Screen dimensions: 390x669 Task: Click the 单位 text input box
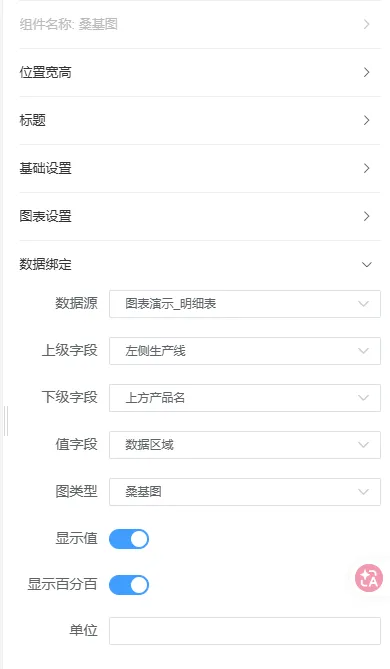(x=245, y=631)
